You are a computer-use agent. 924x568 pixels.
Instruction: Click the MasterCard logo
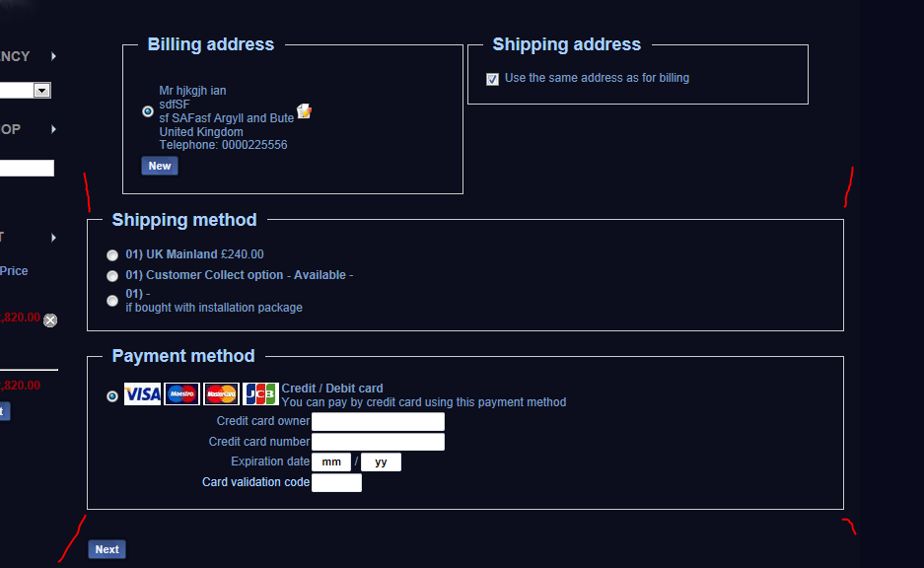click(x=221, y=394)
